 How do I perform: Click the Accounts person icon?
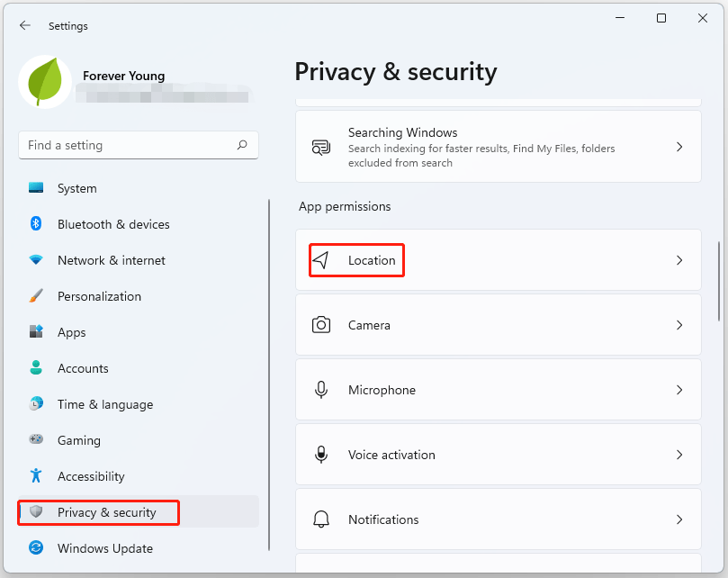[x=36, y=367]
